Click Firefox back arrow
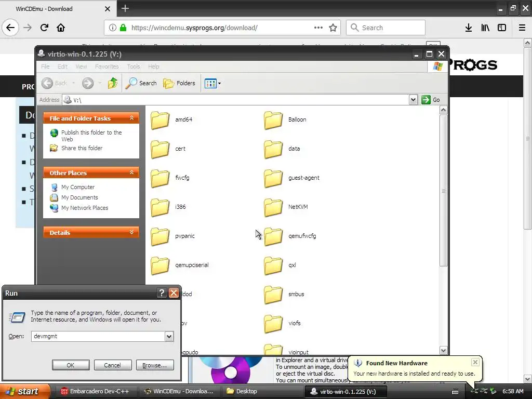Screen dimensions: 532x399 (10, 28)
